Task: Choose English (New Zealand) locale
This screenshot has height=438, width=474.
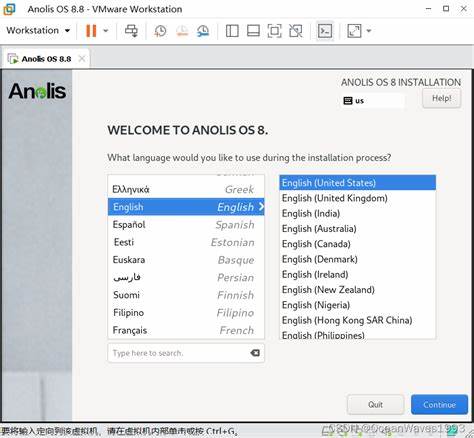Action: click(x=358, y=290)
